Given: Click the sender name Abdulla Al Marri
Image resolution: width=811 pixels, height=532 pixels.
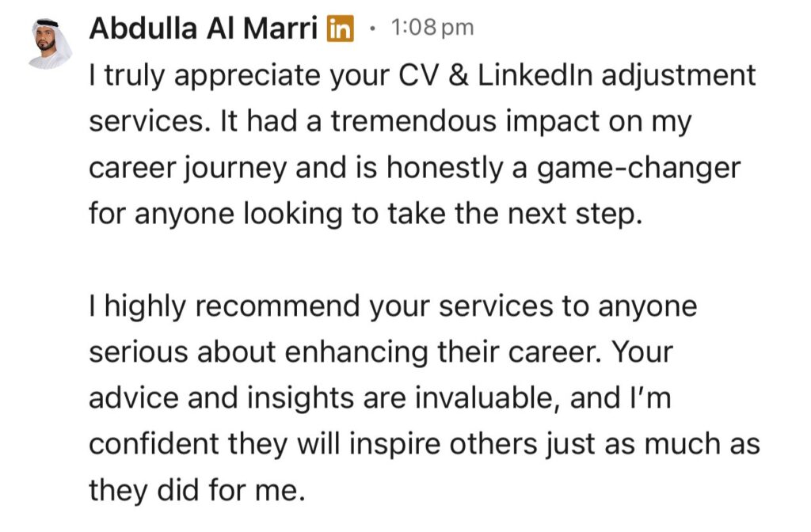Looking at the screenshot, I should [x=204, y=28].
